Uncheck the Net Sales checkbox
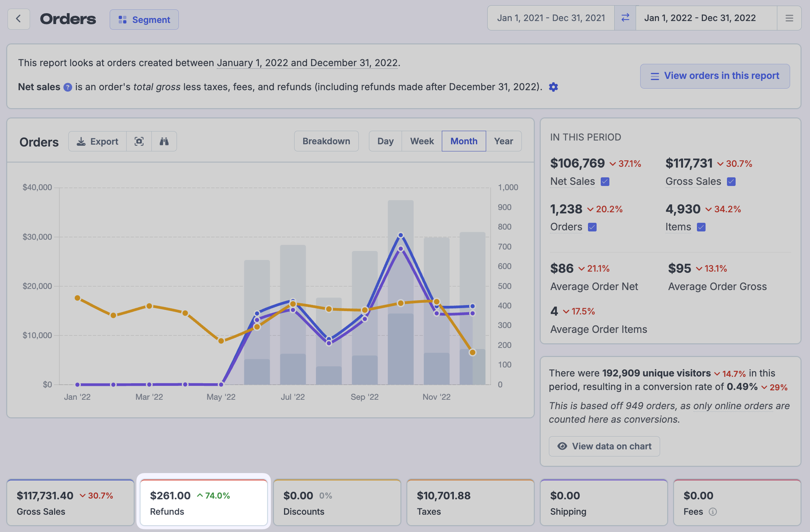Screen dimensions: 810x532 point(605,182)
